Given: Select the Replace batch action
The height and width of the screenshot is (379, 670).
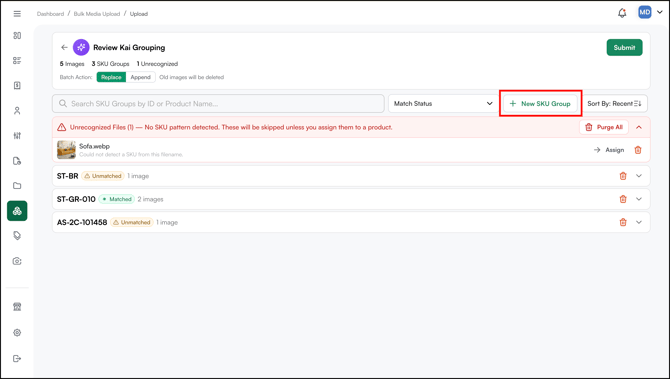Looking at the screenshot, I should click(x=111, y=77).
